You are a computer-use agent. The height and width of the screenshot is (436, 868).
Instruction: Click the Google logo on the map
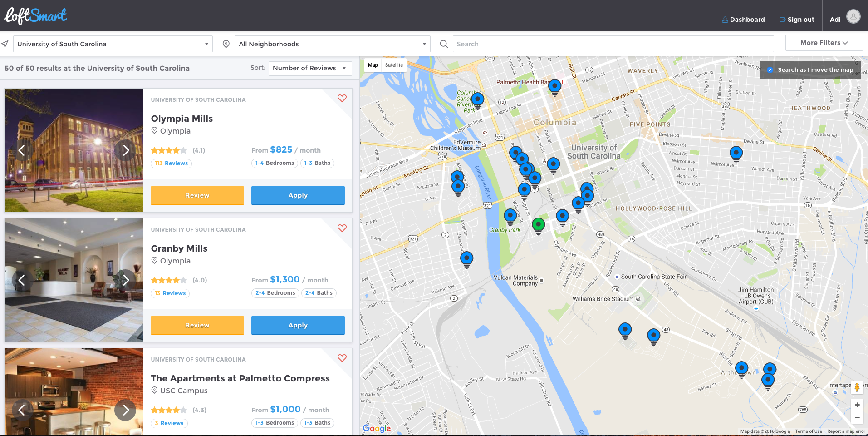(x=377, y=428)
